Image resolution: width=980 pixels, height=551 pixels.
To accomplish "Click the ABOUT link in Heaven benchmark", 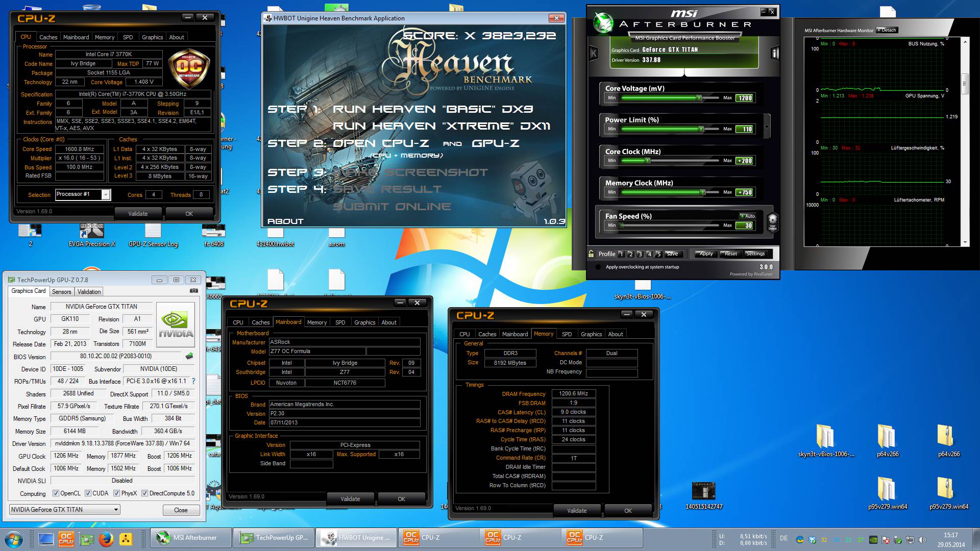I will (x=285, y=221).
